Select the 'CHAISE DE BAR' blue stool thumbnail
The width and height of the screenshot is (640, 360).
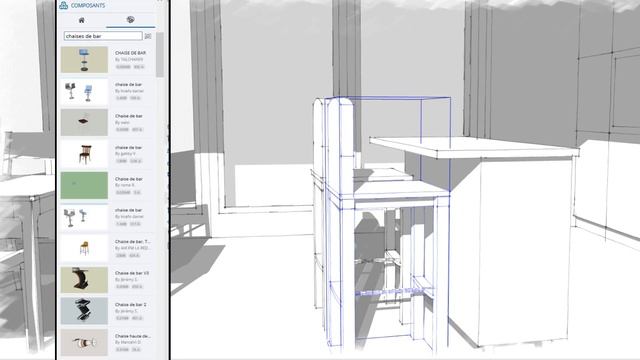(x=84, y=60)
